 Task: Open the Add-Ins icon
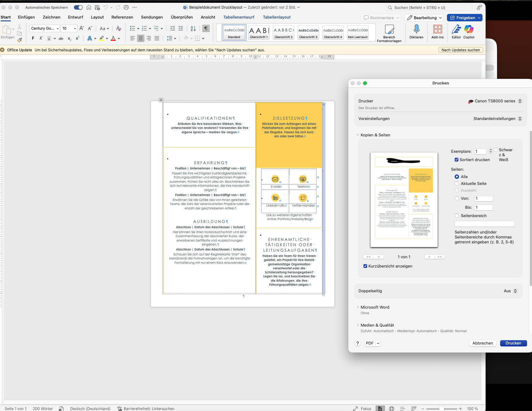[437, 29]
